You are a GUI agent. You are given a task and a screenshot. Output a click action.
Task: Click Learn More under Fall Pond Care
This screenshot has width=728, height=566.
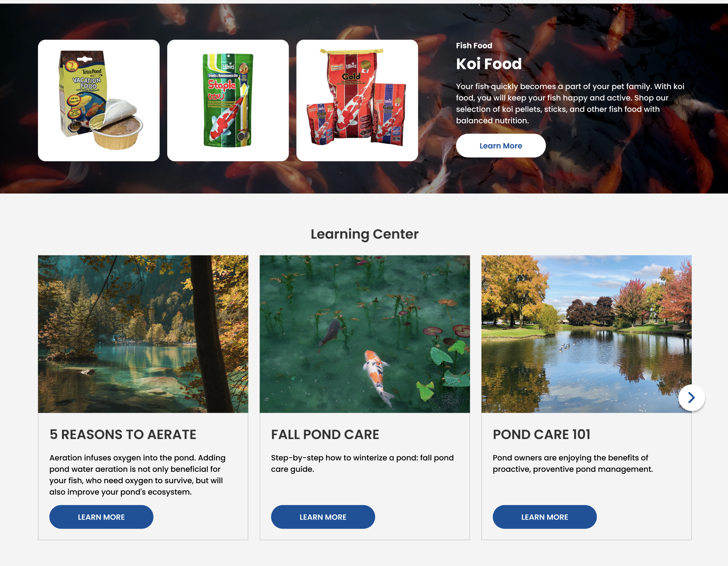coord(323,517)
